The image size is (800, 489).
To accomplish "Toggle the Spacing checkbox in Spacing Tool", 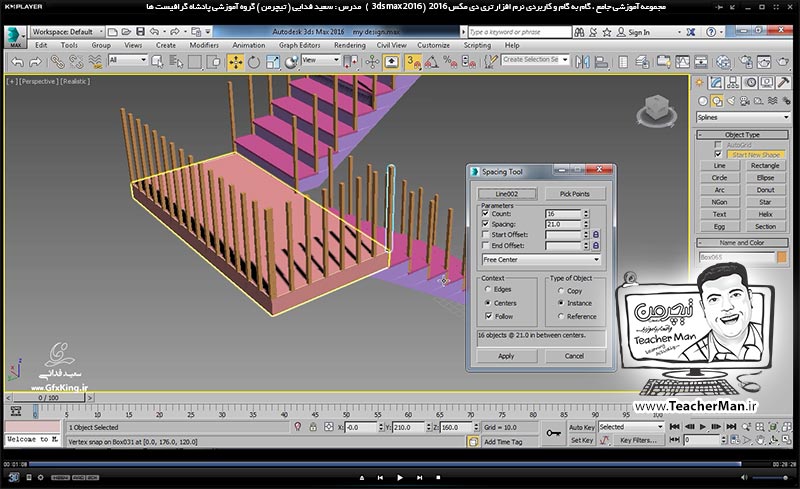I will click(x=485, y=224).
